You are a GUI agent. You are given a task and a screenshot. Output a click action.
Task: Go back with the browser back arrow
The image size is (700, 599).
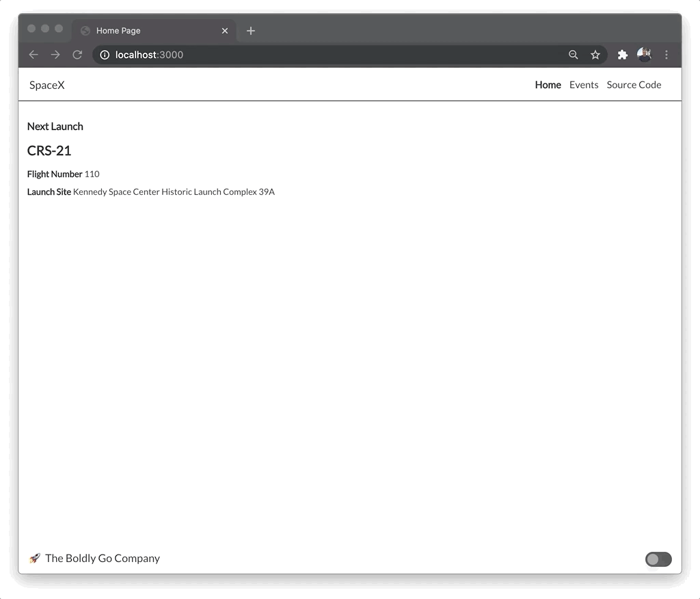[x=33, y=55]
